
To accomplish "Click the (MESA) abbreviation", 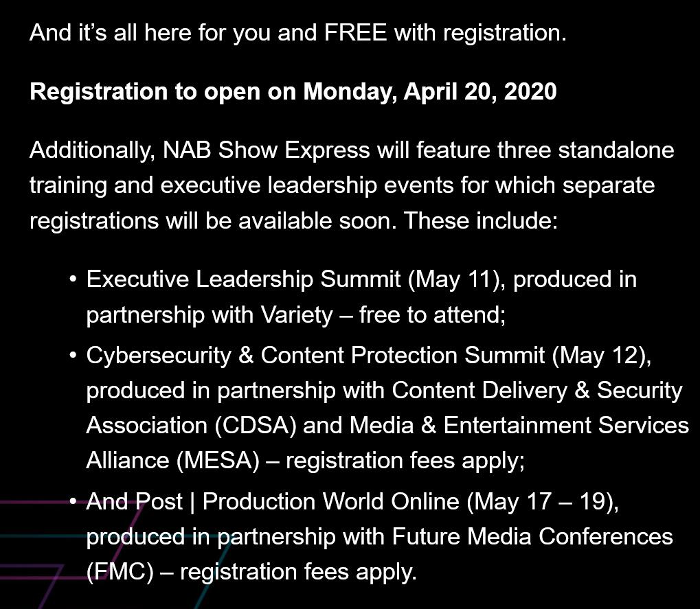I will point(218,461).
